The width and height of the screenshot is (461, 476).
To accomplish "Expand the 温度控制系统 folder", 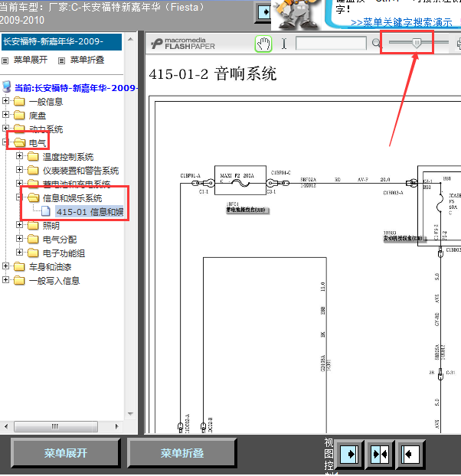I will click(x=19, y=155).
